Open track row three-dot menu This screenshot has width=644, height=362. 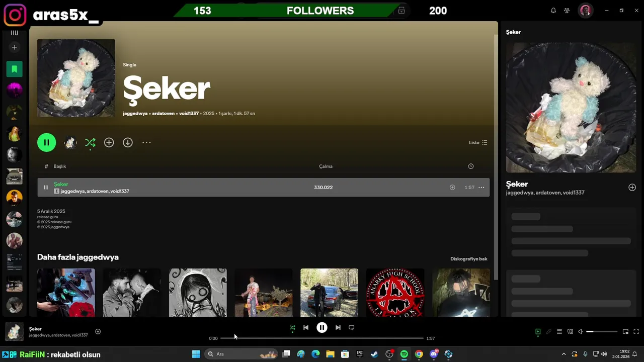pyautogui.click(x=481, y=188)
